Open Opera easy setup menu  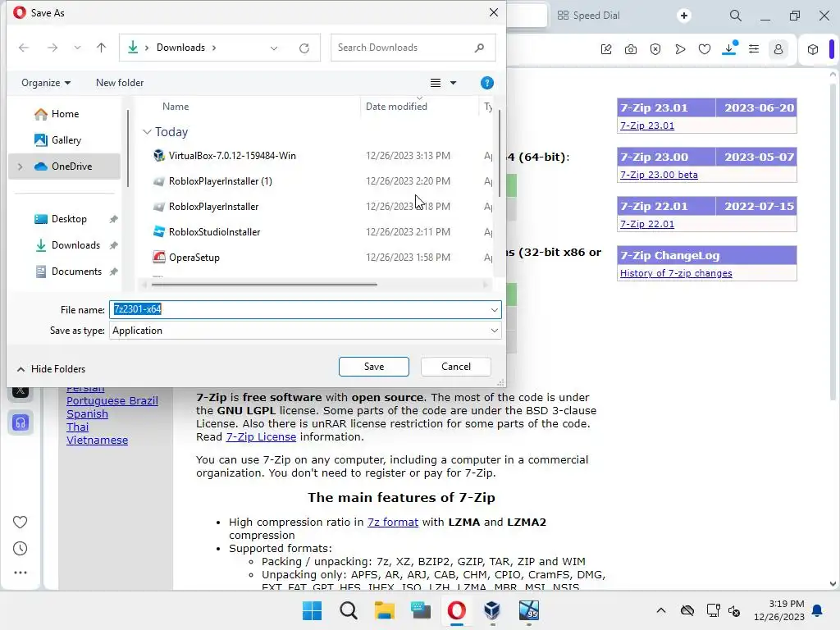(x=754, y=49)
